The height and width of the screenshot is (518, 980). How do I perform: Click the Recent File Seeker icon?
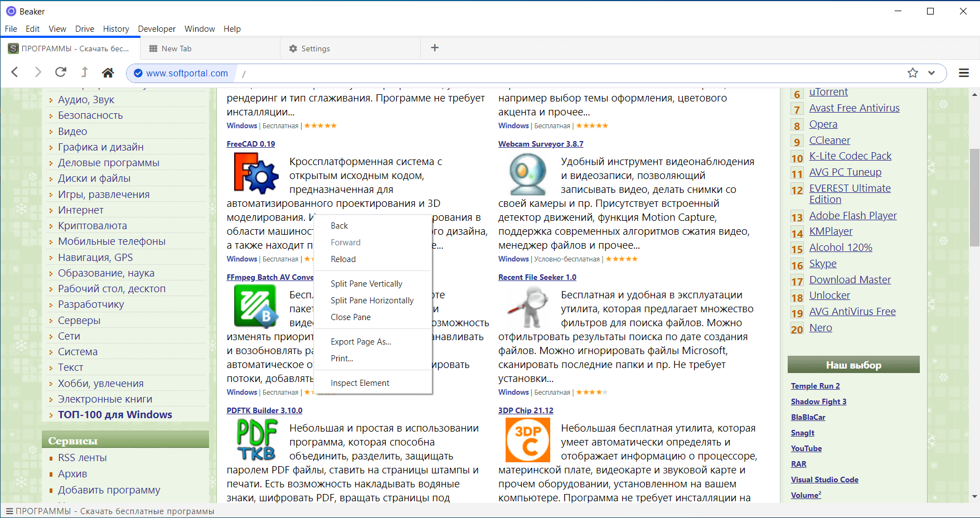(527, 306)
